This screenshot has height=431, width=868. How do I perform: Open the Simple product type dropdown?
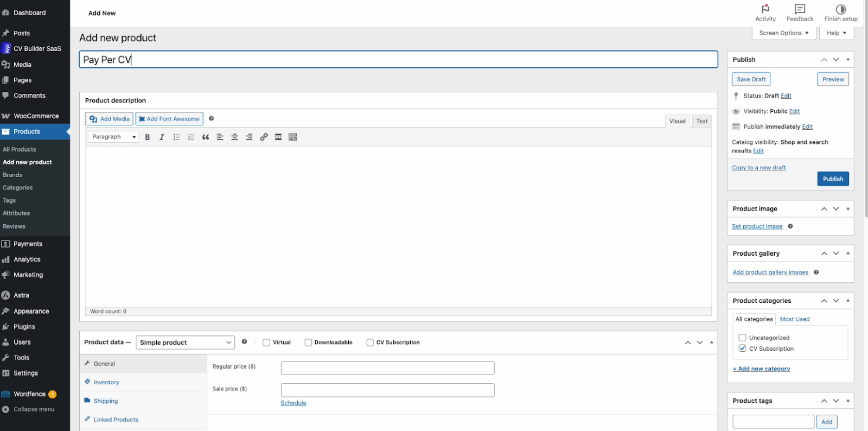186,343
